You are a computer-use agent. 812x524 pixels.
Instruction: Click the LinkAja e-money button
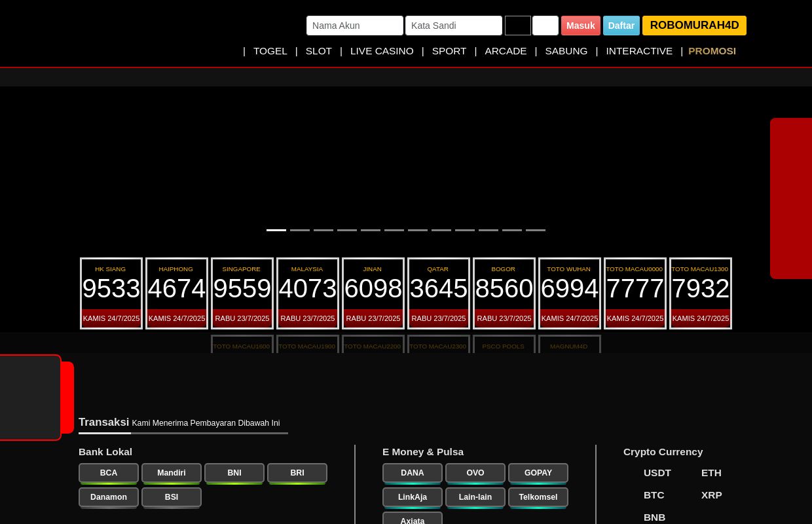click(413, 497)
